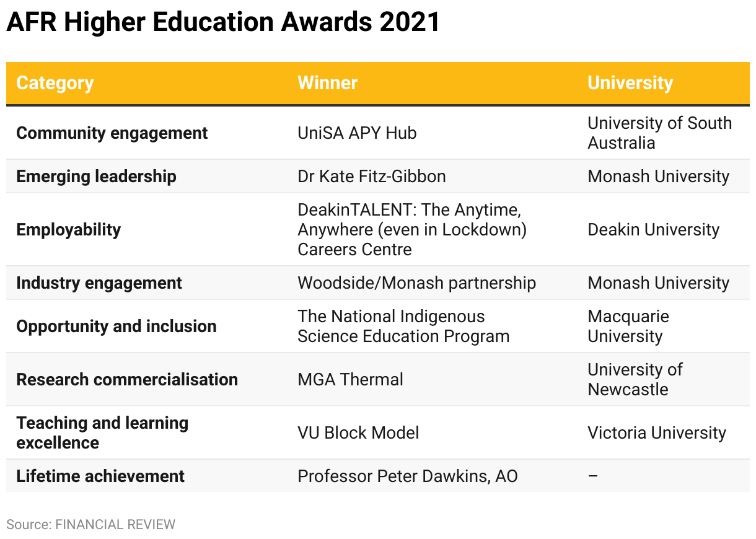
Task: Click the Employability category label
Action: click(x=68, y=230)
